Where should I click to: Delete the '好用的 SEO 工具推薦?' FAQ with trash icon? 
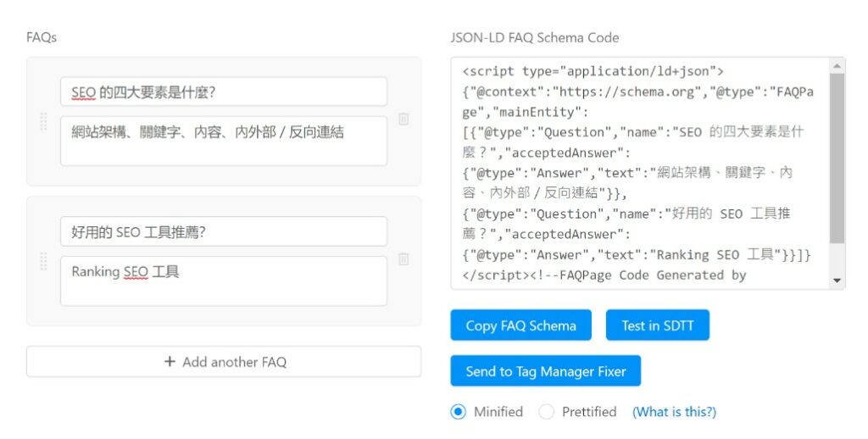point(403,259)
